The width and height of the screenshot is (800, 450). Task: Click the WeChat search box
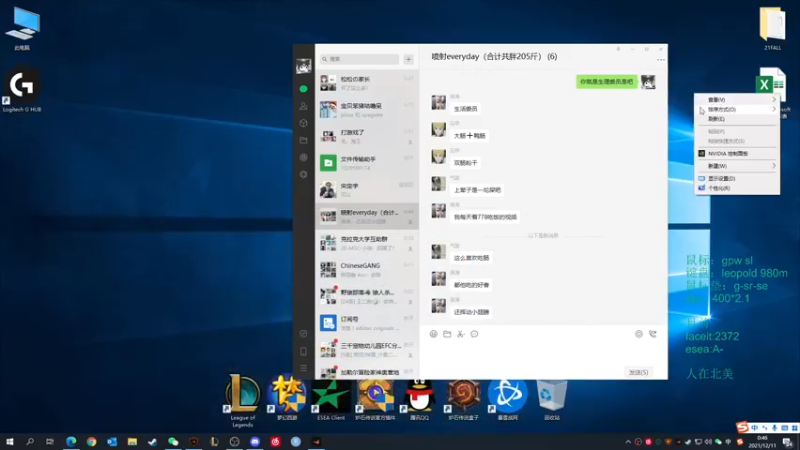tap(360, 59)
